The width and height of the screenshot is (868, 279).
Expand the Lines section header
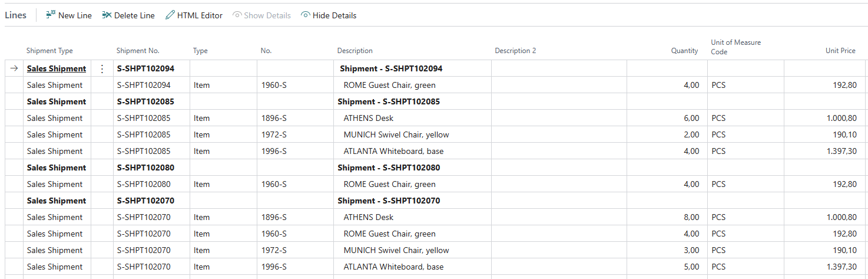(16, 15)
